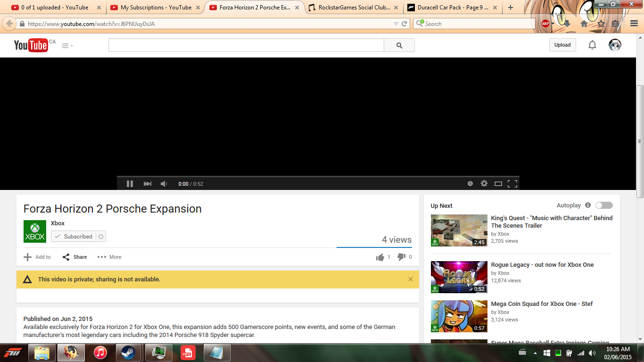The image size is (644, 362).
Task: Click the Adblock Plus icon
Action: pyautogui.click(x=545, y=24)
